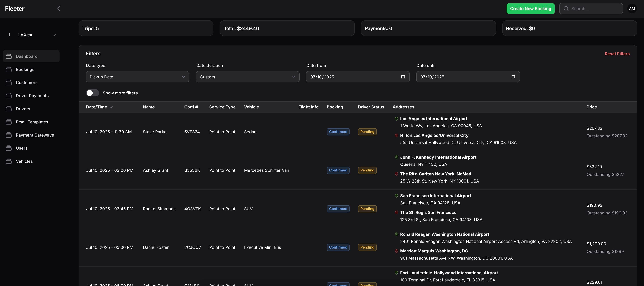The width and height of the screenshot is (644, 286).
Task: Click Reset Filters
Action: [x=617, y=54]
